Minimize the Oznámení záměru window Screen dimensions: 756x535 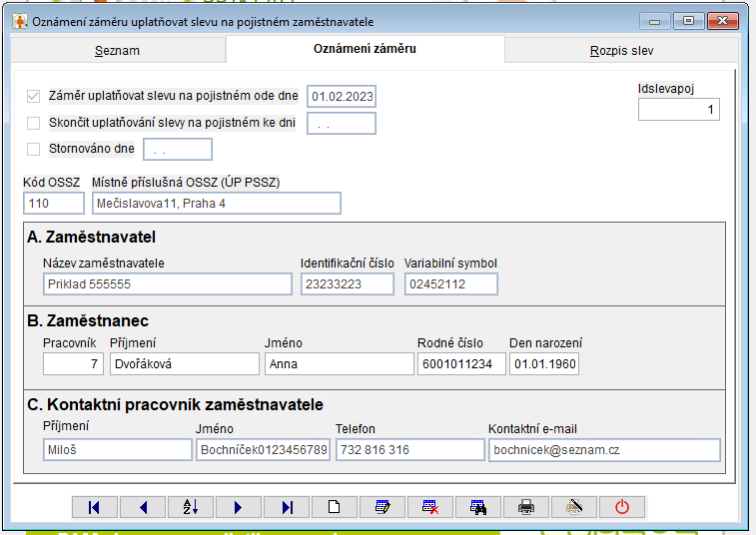pyautogui.click(x=655, y=21)
